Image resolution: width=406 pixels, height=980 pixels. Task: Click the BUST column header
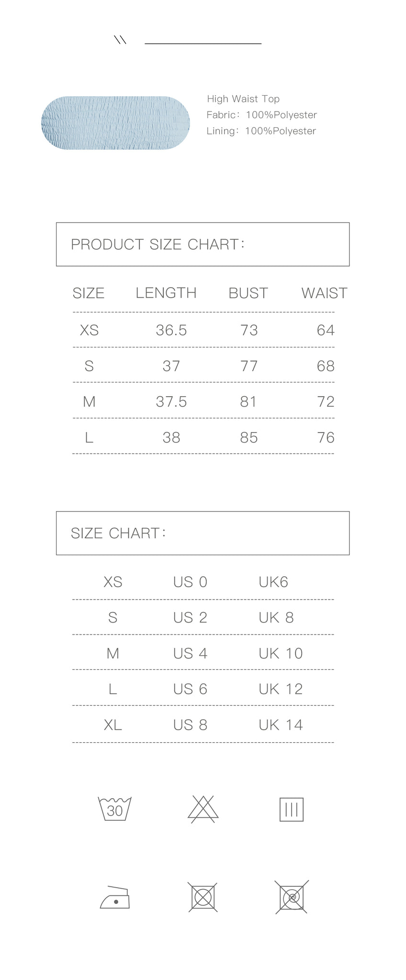(248, 293)
